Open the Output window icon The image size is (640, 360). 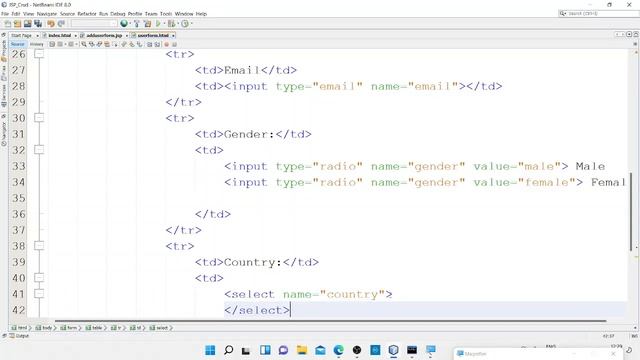tap(12, 336)
